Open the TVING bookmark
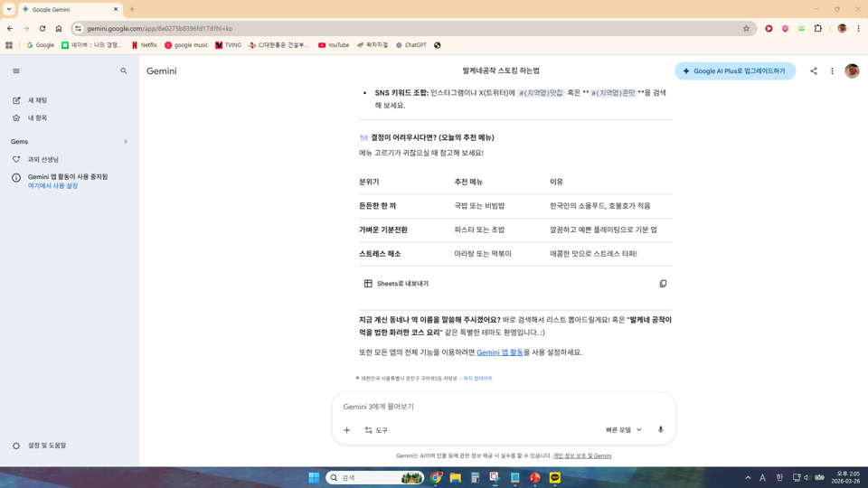The image size is (868, 488). click(x=228, y=45)
